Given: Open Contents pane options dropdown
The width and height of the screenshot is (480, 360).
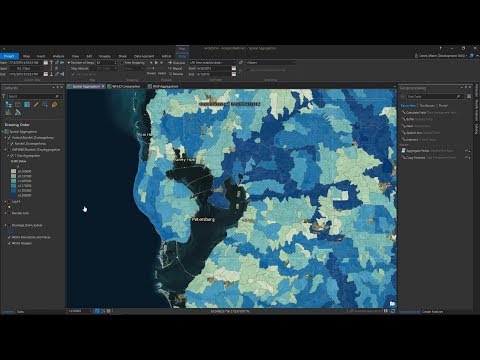Looking at the screenshot, I should (54, 87).
